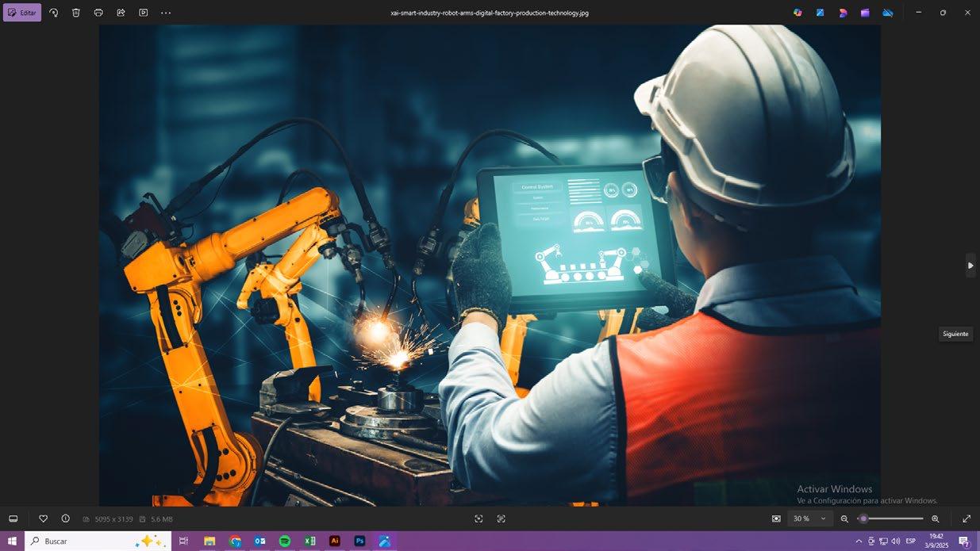
Task: Click the displayed factory robot image
Action: [490, 265]
